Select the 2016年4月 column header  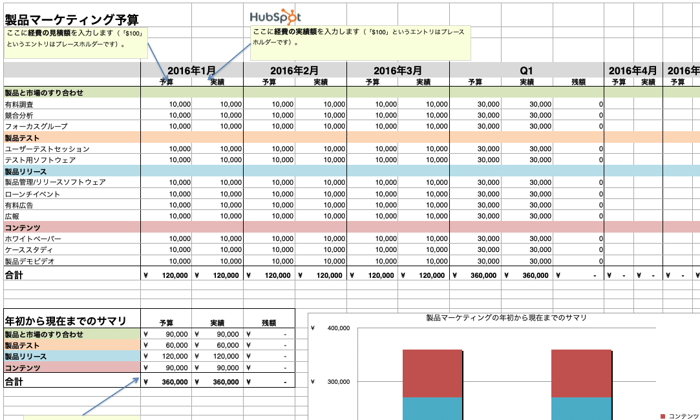633,70
